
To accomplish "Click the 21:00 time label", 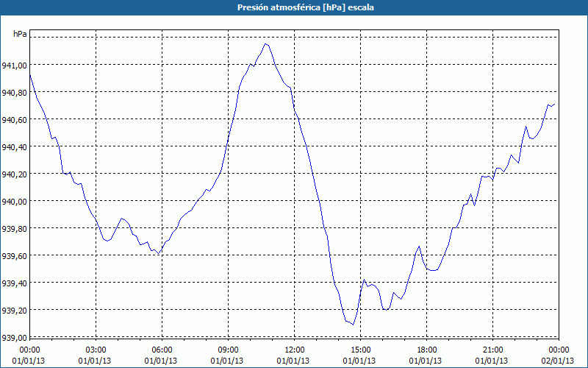I will (492, 350).
